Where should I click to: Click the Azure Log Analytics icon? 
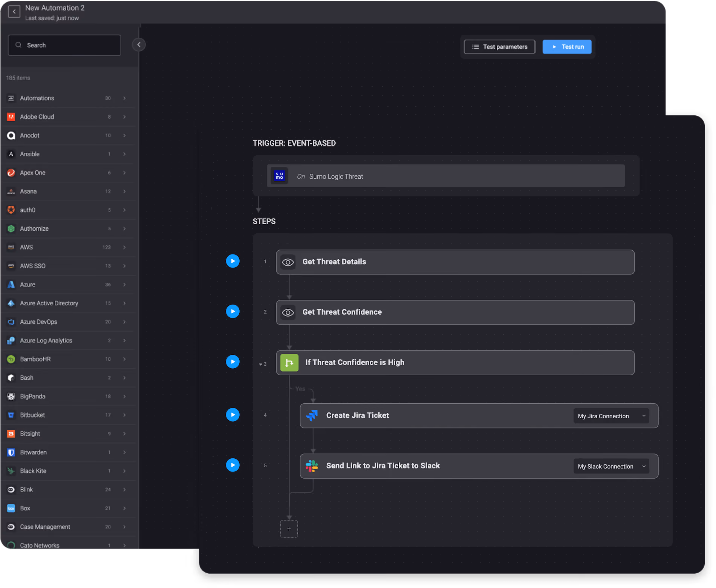click(x=11, y=340)
